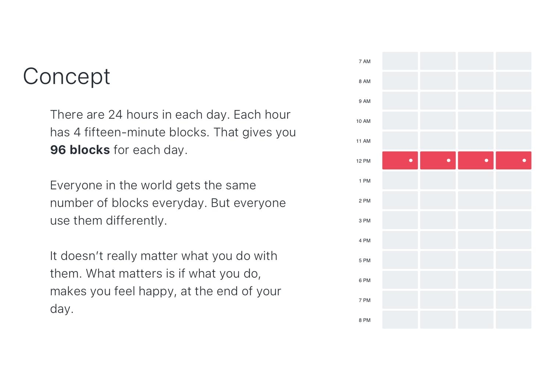Click the bold '96 blocks' text

pos(80,150)
